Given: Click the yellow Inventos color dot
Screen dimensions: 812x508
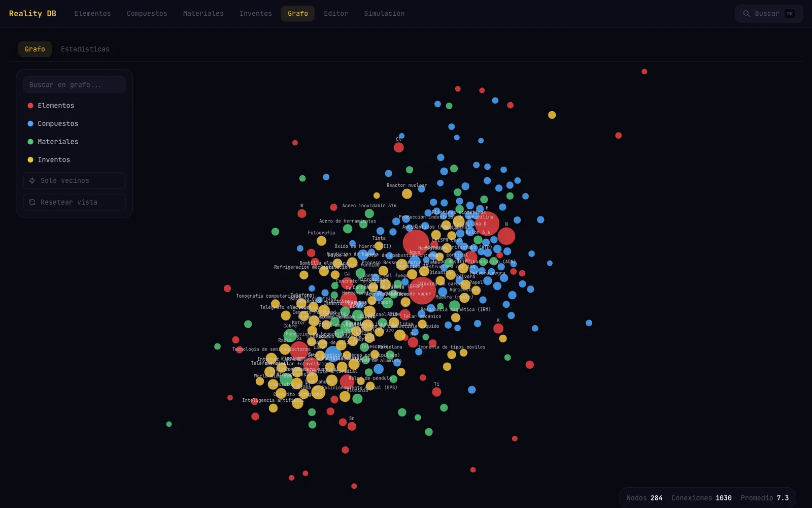Looking at the screenshot, I should coord(30,160).
